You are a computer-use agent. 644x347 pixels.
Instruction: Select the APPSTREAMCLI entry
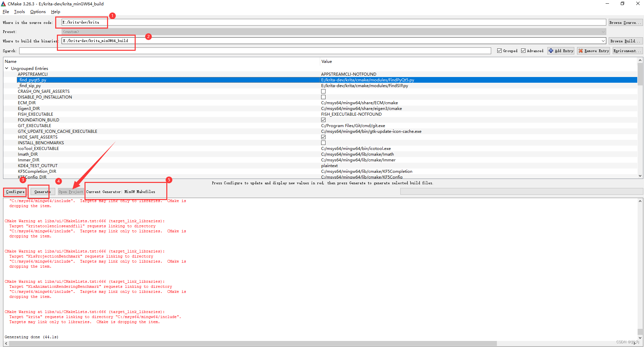click(33, 74)
